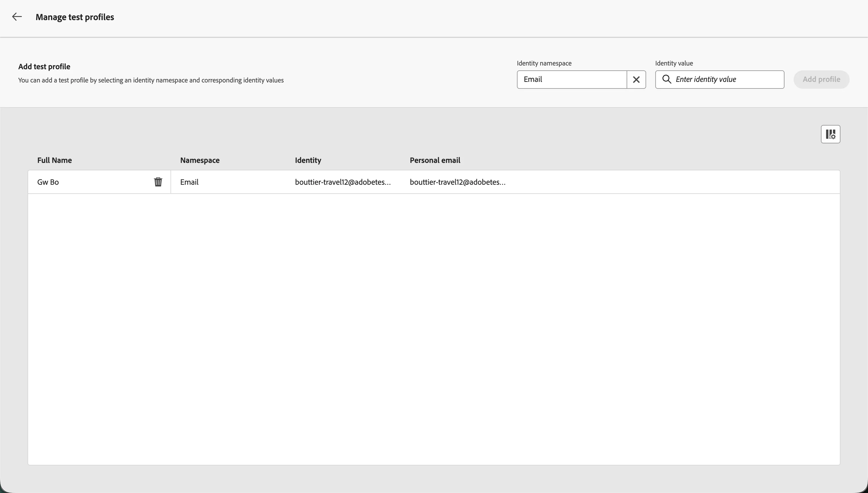This screenshot has width=868, height=493.
Task: Go back using the left arrow icon
Action: click(x=17, y=17)
